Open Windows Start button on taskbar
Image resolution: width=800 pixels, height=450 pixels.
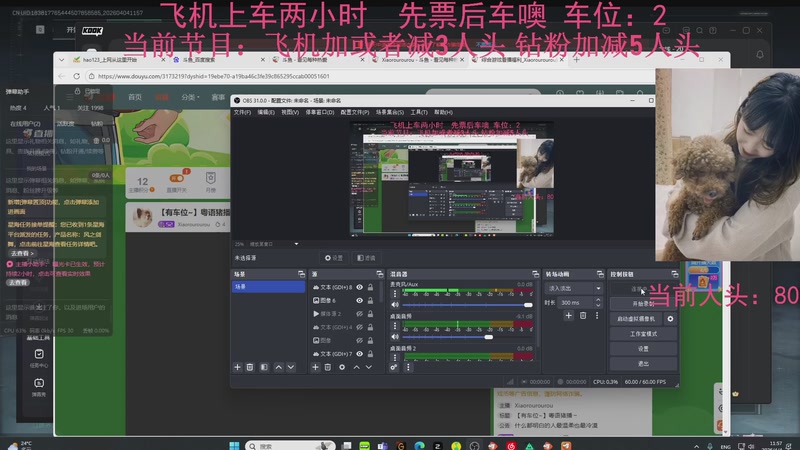(234, 445)
